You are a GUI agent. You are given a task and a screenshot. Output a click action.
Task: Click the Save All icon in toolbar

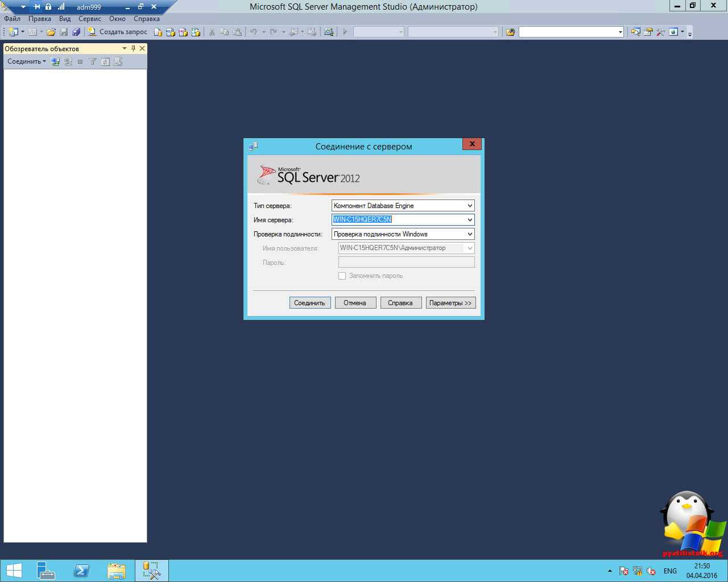point(76,32)
